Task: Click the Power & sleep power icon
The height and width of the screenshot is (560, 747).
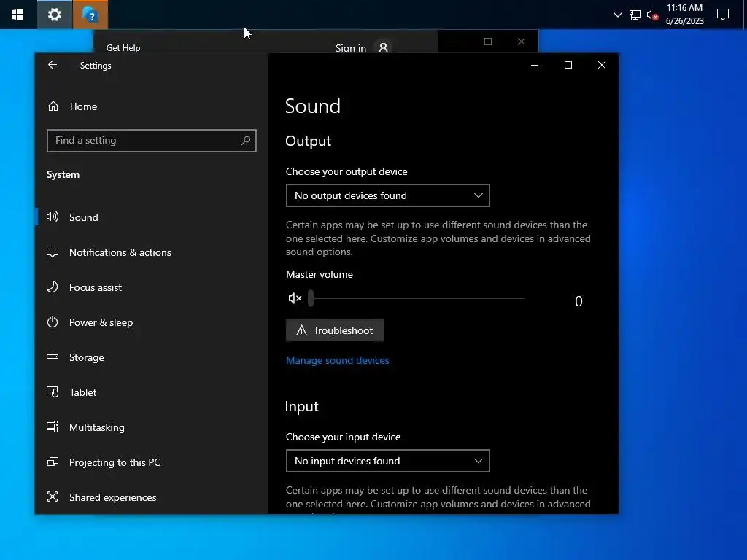Action: click(53, 322)
